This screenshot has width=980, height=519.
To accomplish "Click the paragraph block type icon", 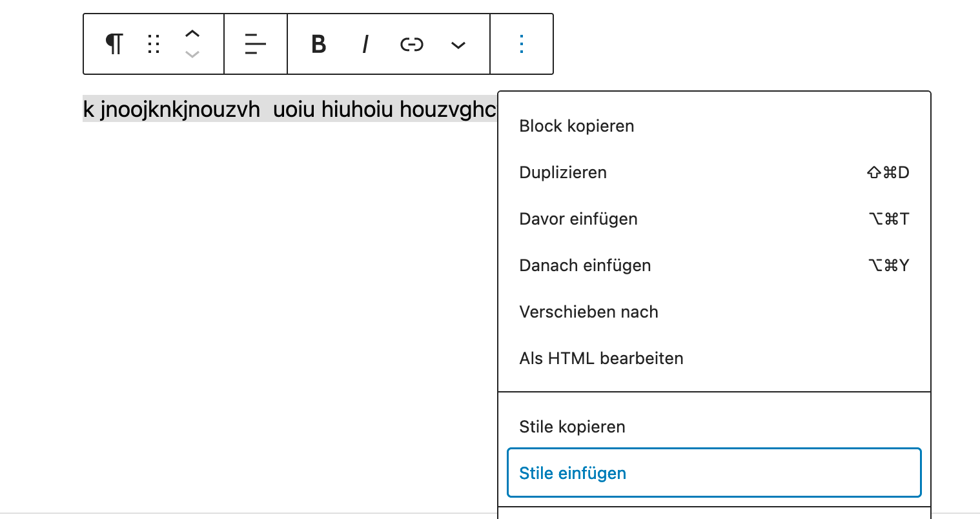I will tap(114, 44).
